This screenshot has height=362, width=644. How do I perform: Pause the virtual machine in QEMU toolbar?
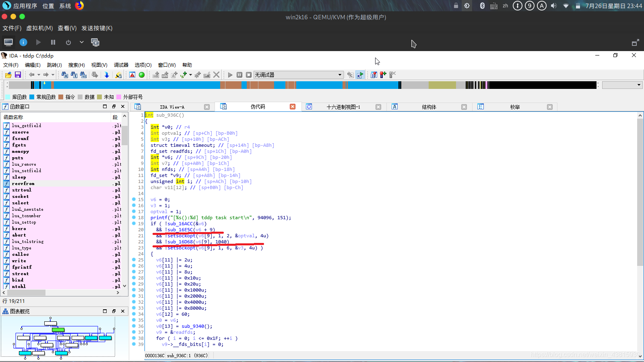point(53,42)
